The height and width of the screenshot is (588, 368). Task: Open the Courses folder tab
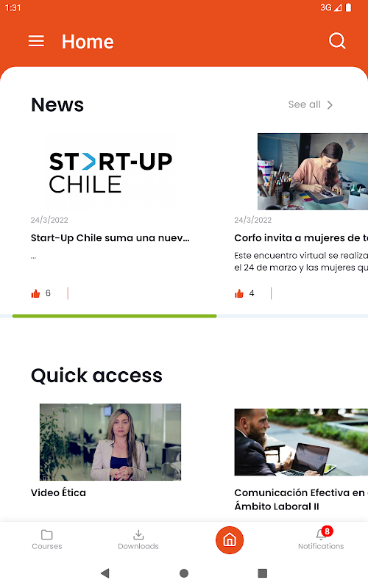(x=47, y=539)
